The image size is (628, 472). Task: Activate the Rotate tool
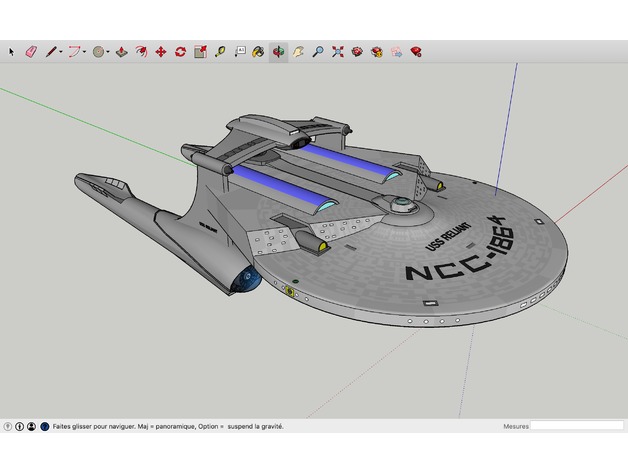click(180, 51)
